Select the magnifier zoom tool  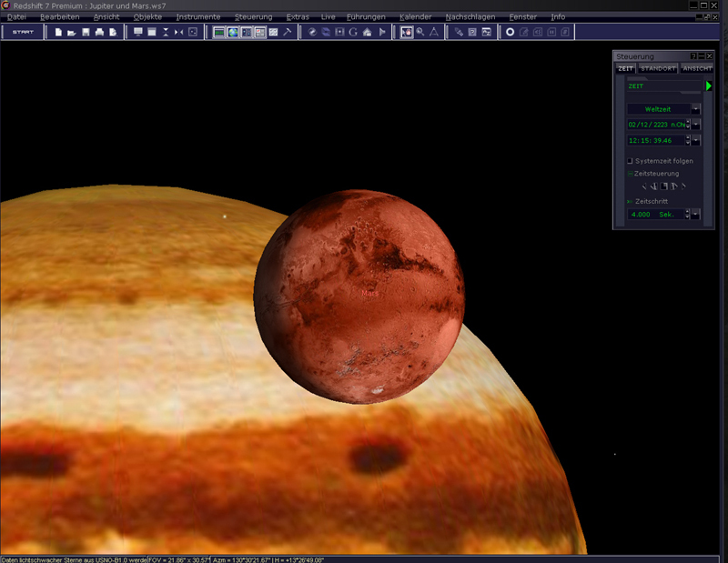coord(420,32)
